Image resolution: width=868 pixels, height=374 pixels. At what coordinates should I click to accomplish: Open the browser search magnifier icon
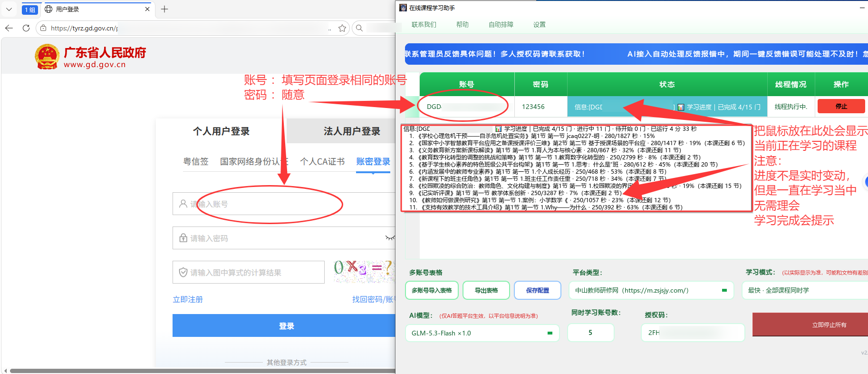[x=359, y=28]
